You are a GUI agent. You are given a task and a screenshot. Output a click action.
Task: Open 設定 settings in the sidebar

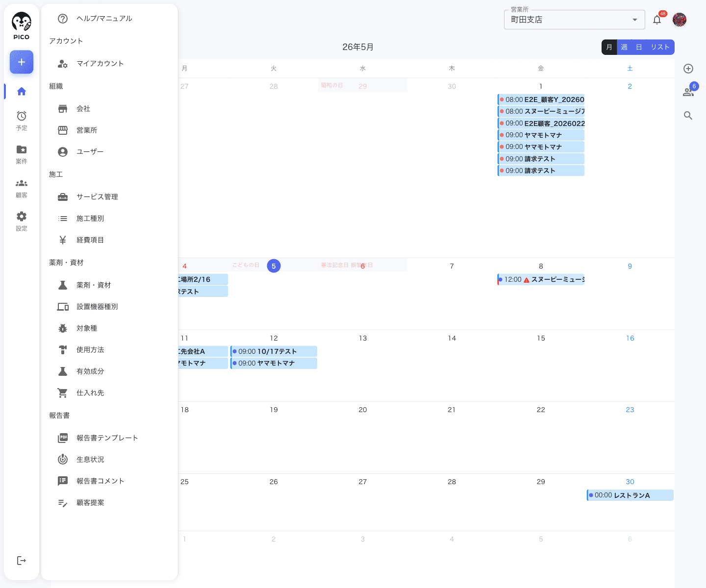22,221
